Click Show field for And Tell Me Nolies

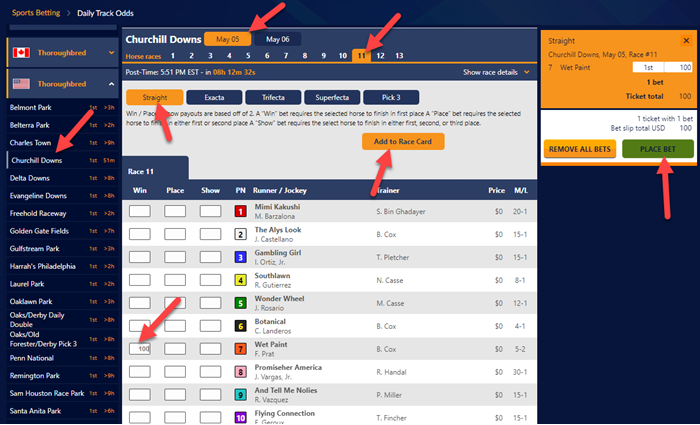point(210,395)
